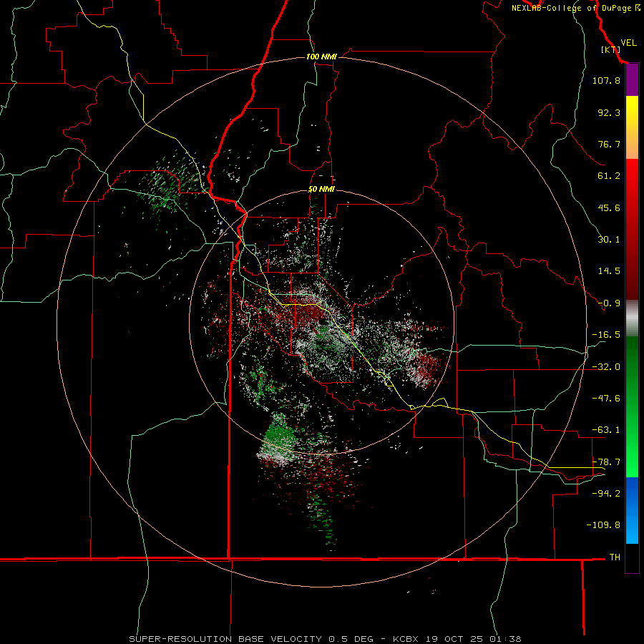The height and width of the screenshot is (644, 644).
Task: Click the 0.5 DEG elevation text
Action: click(x=351, y=639)
